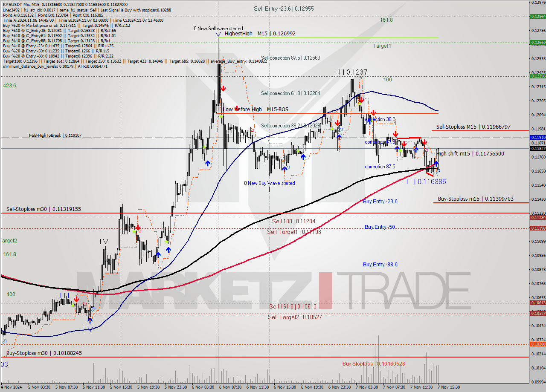The image size is (546, 392).
Task: Select the 'Low before High M15-BOS' label
Action: coord(256,110)
